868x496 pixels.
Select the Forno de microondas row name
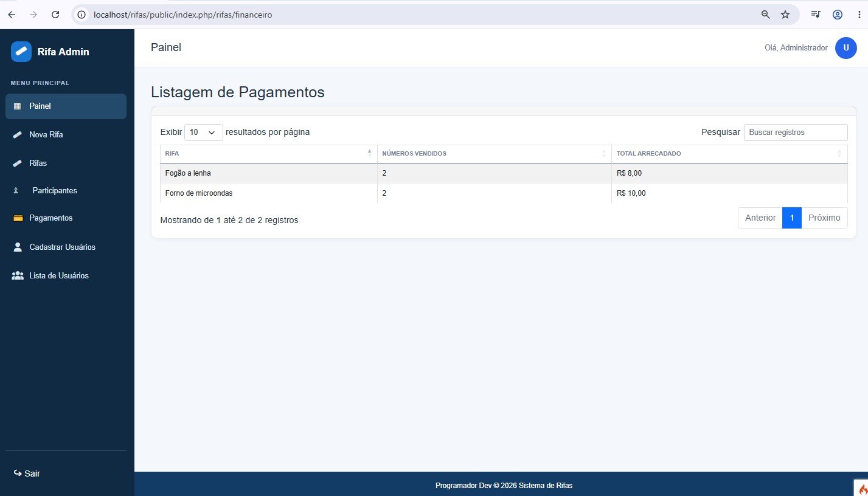click(x=199, y=193)
